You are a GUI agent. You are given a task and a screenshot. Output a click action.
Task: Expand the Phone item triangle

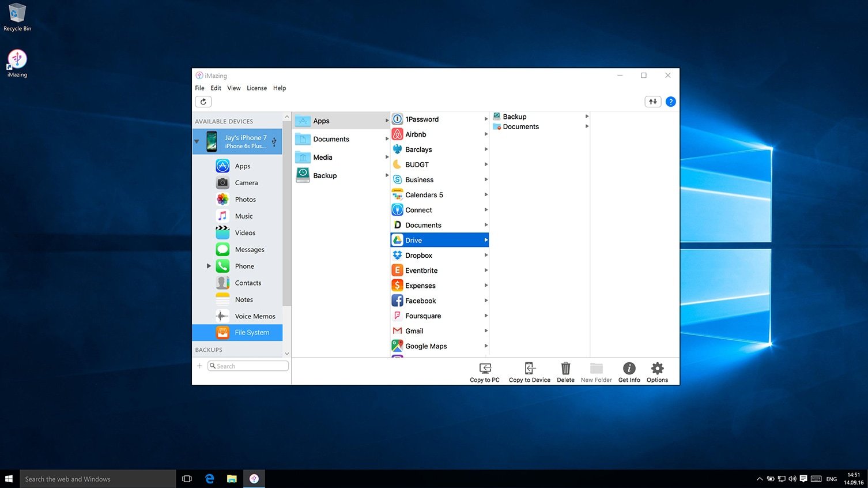[x=209, y=266]
